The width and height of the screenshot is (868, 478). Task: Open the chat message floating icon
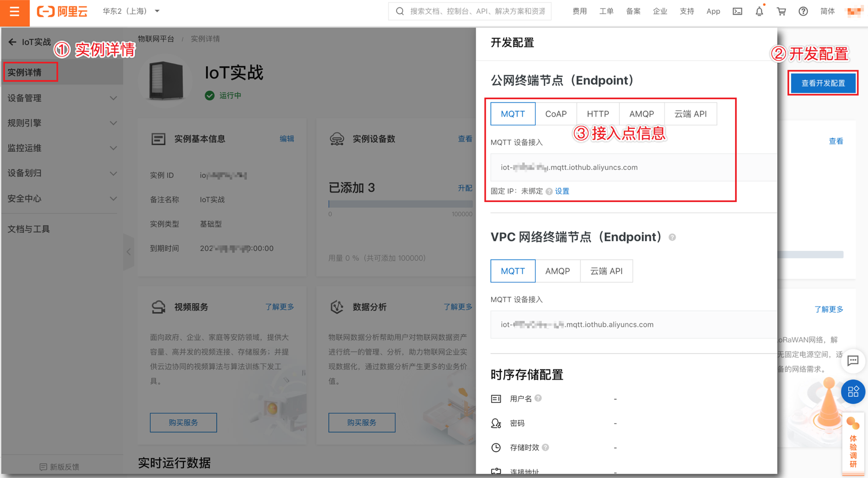click(x=853, y=360)
